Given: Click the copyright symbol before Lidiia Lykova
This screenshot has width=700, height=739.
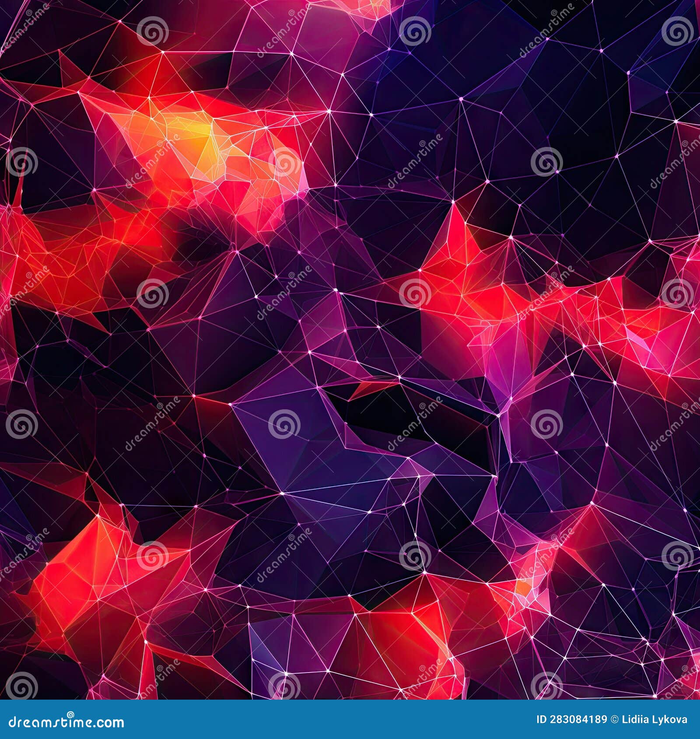Looking at the screenshot, I should 614,718.
